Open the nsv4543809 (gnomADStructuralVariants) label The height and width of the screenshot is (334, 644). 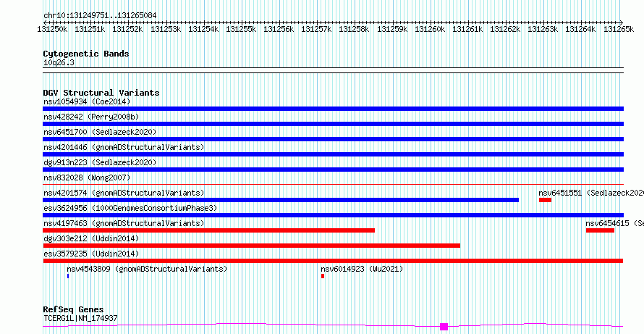147,269
